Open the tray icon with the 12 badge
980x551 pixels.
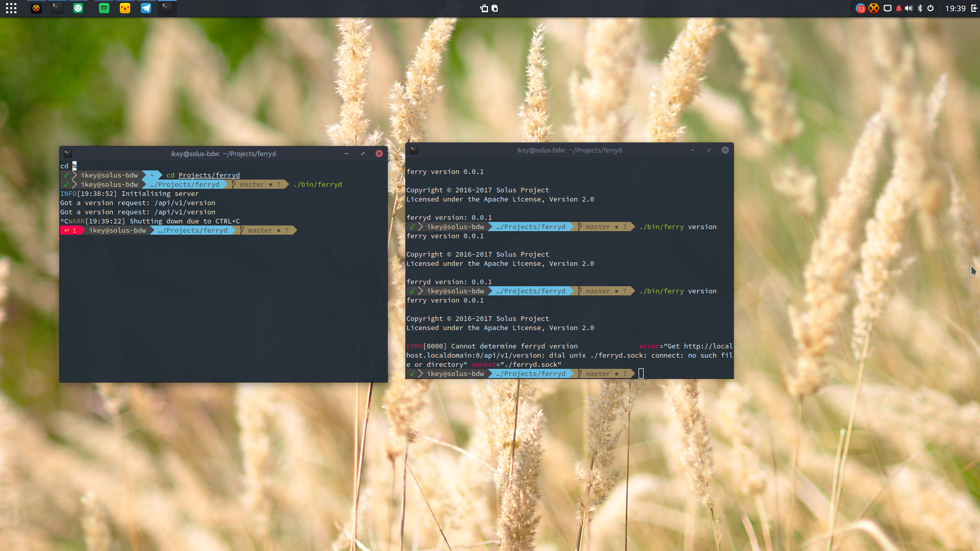coord(861,8)
